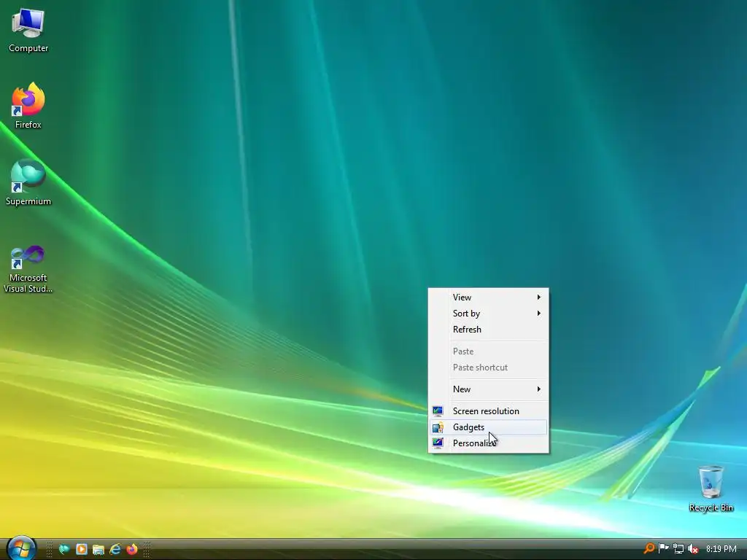747x560 pixels.
Task: Launch Supermium from the Quick Launch bar
Action: [x=64, y=549]
